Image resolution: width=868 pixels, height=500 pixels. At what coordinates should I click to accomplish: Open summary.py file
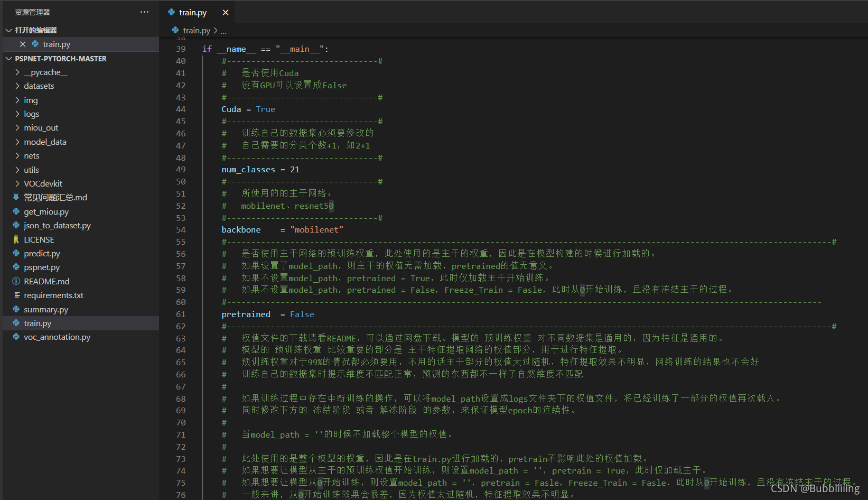click(x=46, y=310)
